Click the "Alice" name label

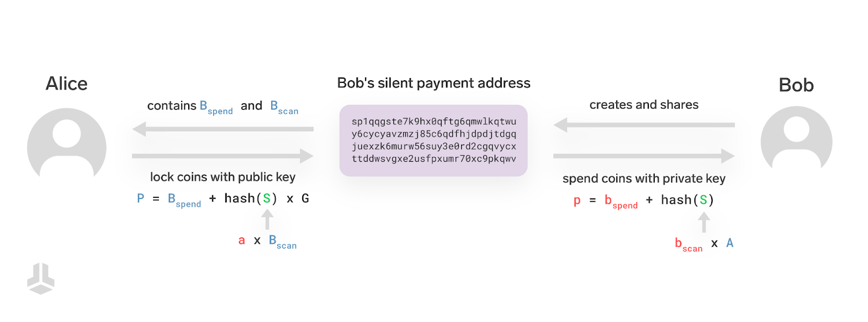click(66, 83)
